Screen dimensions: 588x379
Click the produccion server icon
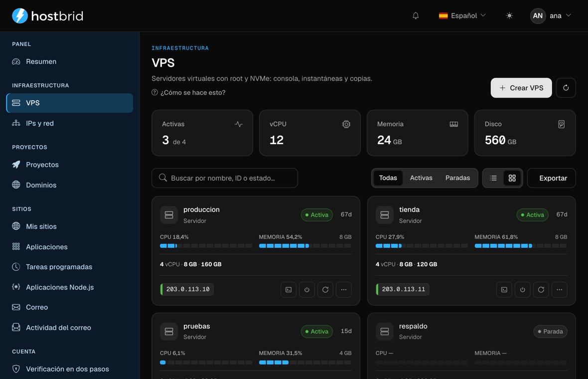[169, 214]
